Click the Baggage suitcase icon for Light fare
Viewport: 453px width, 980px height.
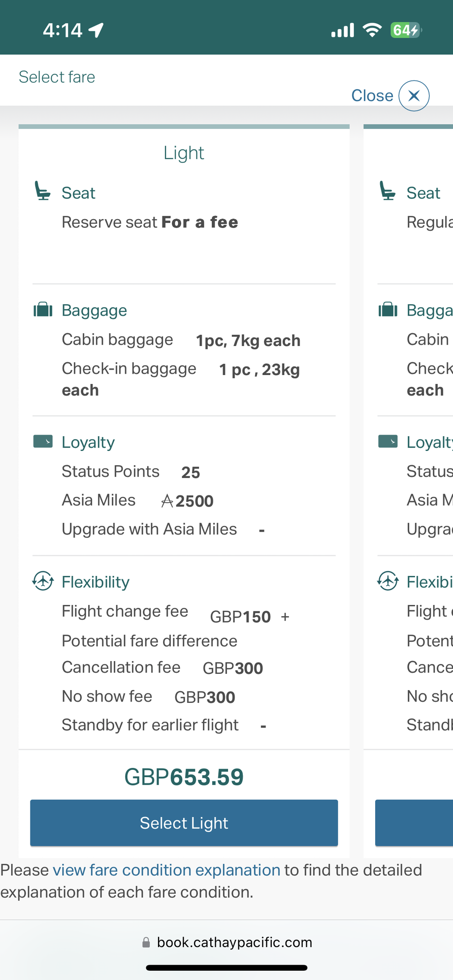click(43, 310)
